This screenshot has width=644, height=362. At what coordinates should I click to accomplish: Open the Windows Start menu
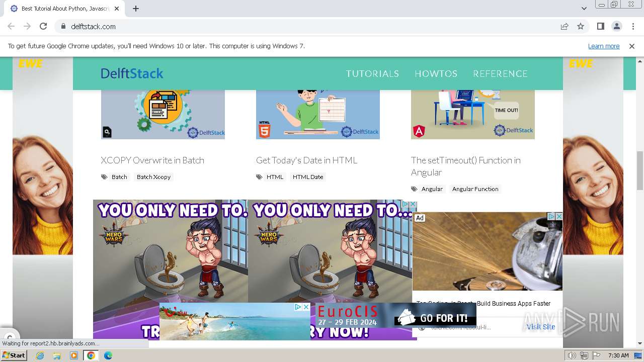point(14,355)
